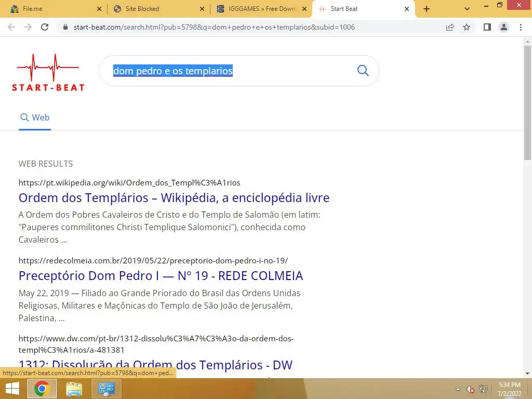
Task: Open Chrome three-dot menu
Action: tap(521, 27)
